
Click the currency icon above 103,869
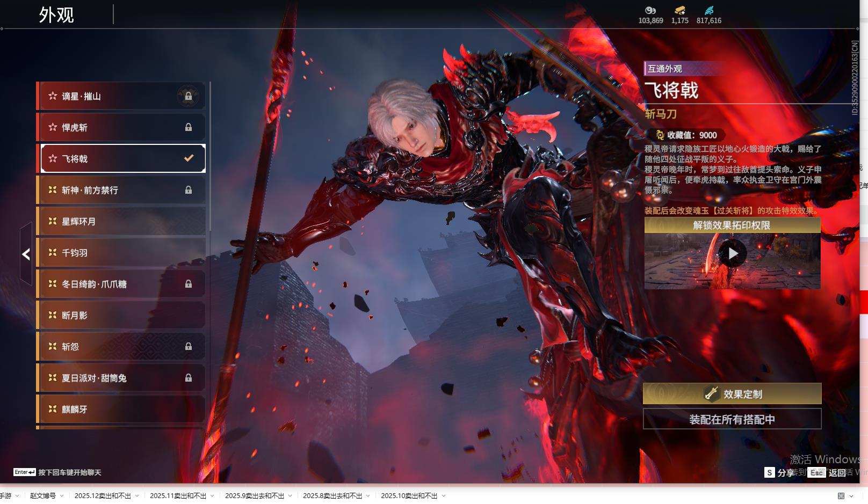pyautogui.click(x=650, y=10)
